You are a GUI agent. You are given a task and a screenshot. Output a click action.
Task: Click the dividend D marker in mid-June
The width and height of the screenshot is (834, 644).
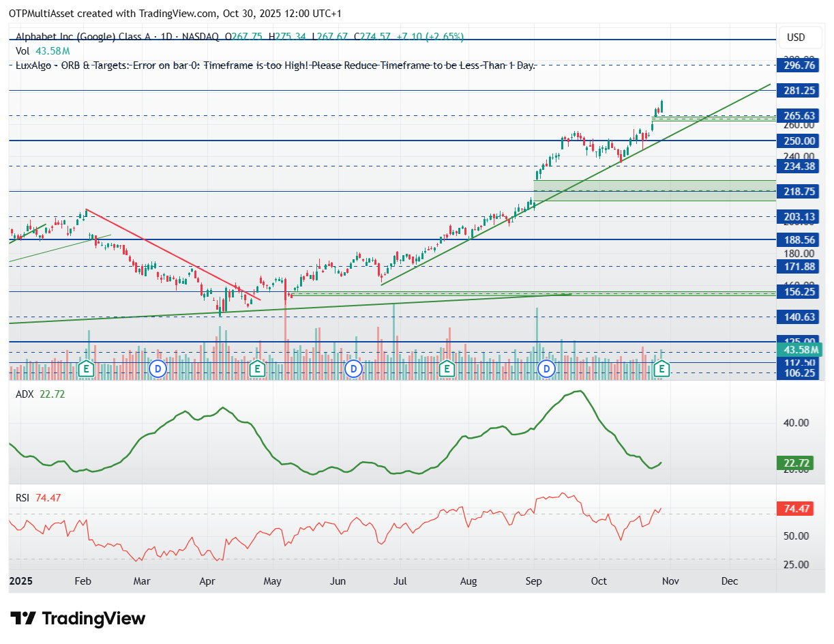353,369
